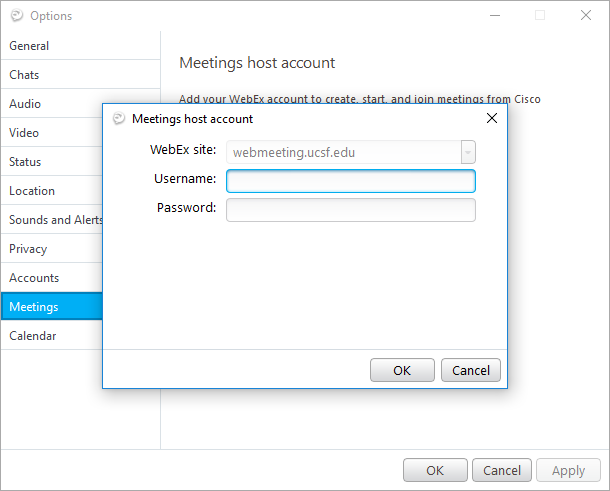Select the Audio section
The height and width of the screenshot is (491, 610).
coord(52,103)
